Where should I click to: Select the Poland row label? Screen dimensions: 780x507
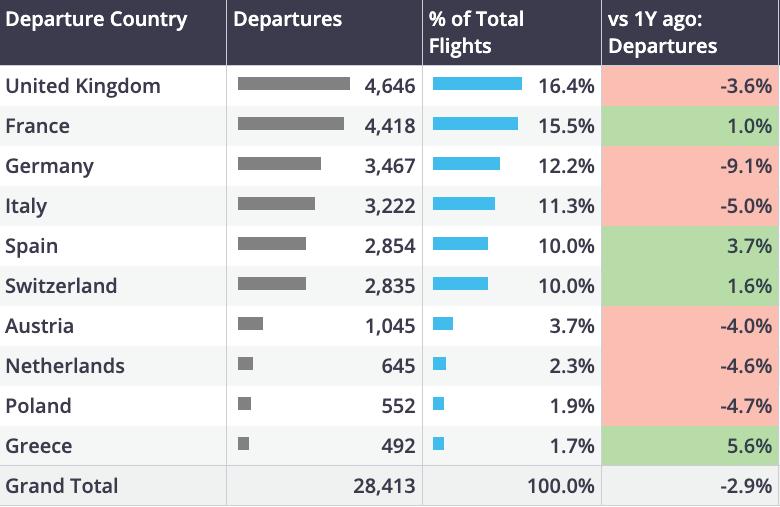(39, 406)
